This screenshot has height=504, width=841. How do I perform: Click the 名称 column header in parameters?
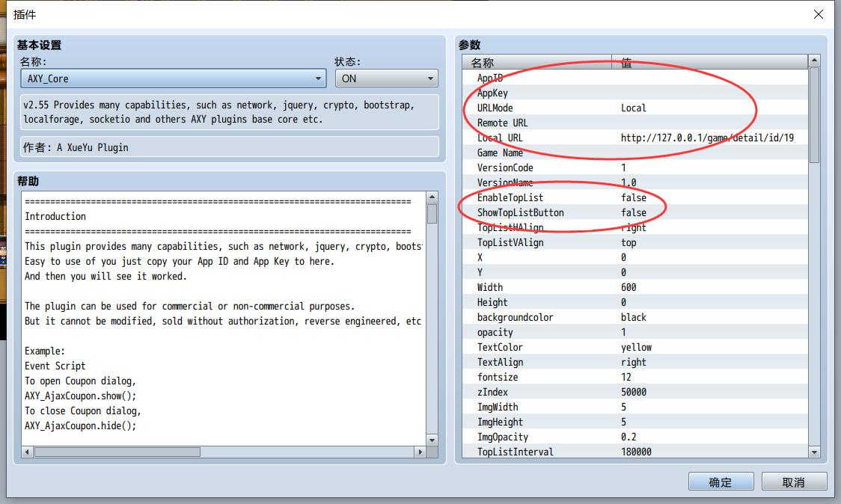(x=537, y=62)
